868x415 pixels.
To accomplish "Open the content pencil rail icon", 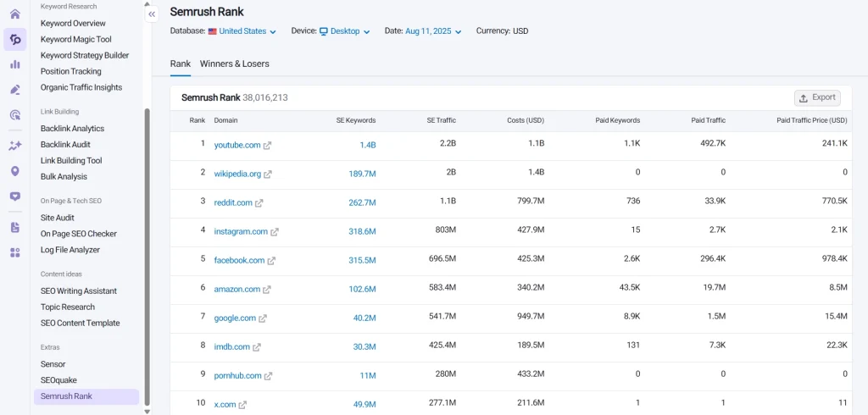I will (x=15, y=90).
